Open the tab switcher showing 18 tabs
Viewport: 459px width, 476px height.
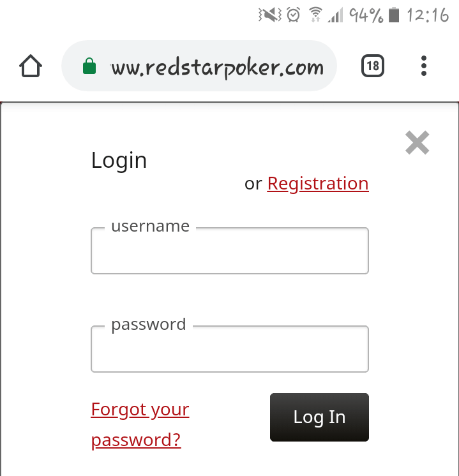pos(373,66)
